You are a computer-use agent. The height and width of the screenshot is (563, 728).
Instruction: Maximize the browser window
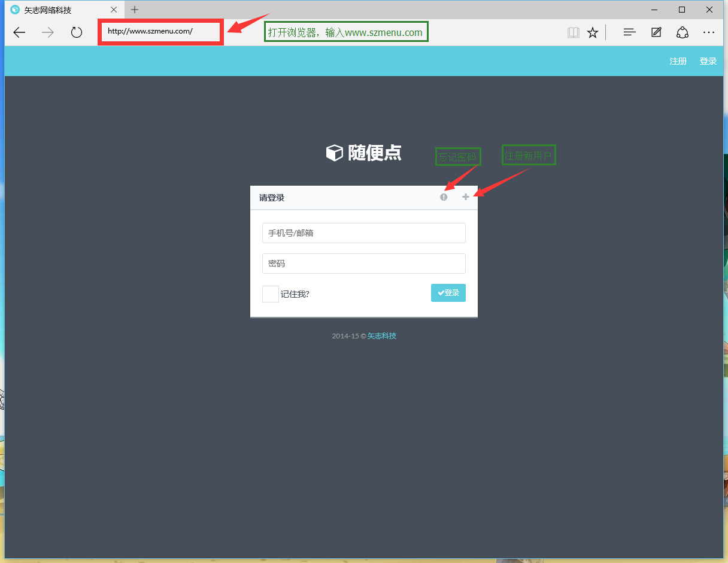click(x=682, y=10)
